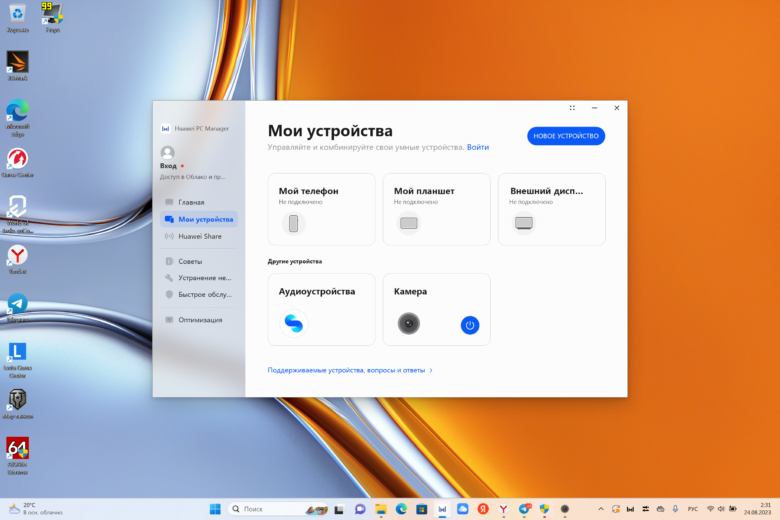This screenshot has height=520, width=780.
Task: Click the battery icon in system tray
Action: [733, 509]
